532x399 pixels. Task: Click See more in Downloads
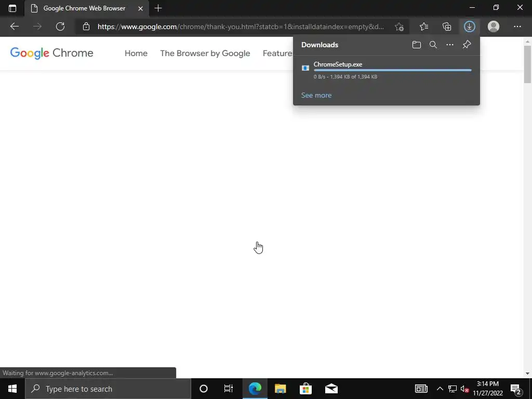click(x=316, y=96)
